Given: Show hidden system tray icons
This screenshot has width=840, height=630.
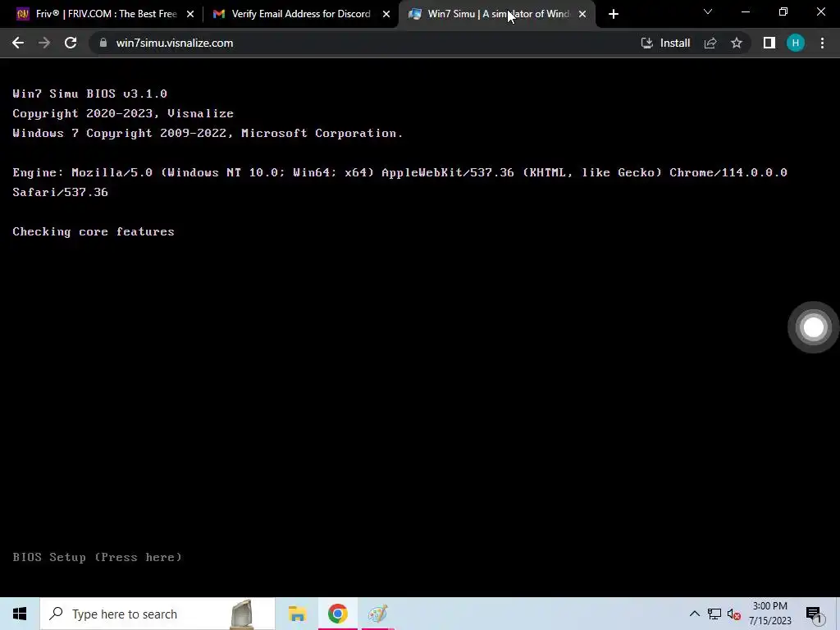Looking at the screenshot, I should point(694,614).
